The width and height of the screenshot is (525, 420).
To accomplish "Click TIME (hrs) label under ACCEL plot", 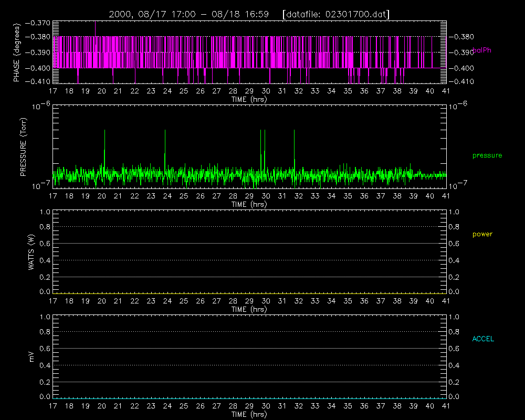I will [x=249, y=414].
